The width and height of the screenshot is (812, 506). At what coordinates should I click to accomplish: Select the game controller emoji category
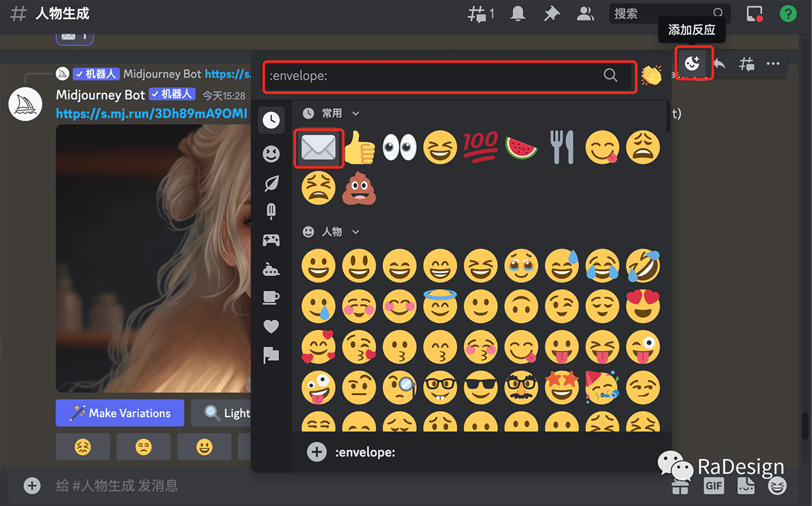pyautogui.click(x=272, y=240)
